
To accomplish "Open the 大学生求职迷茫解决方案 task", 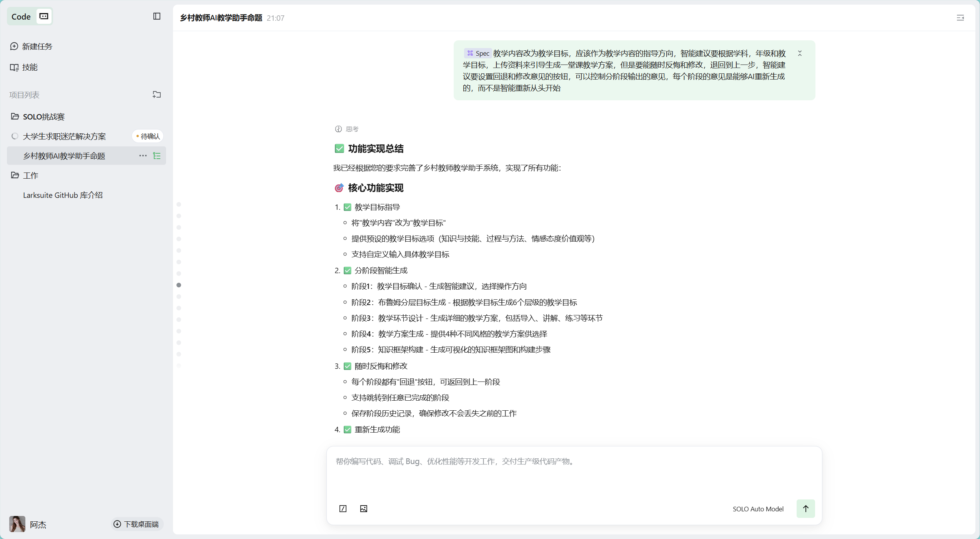I will (x=64, y=136).
